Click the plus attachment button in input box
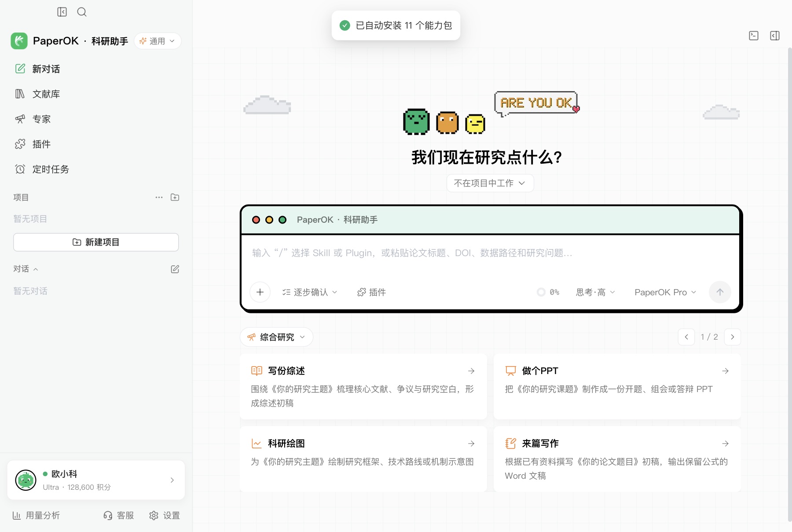Viewport: 792px width, 532px height. coord(260,292)
